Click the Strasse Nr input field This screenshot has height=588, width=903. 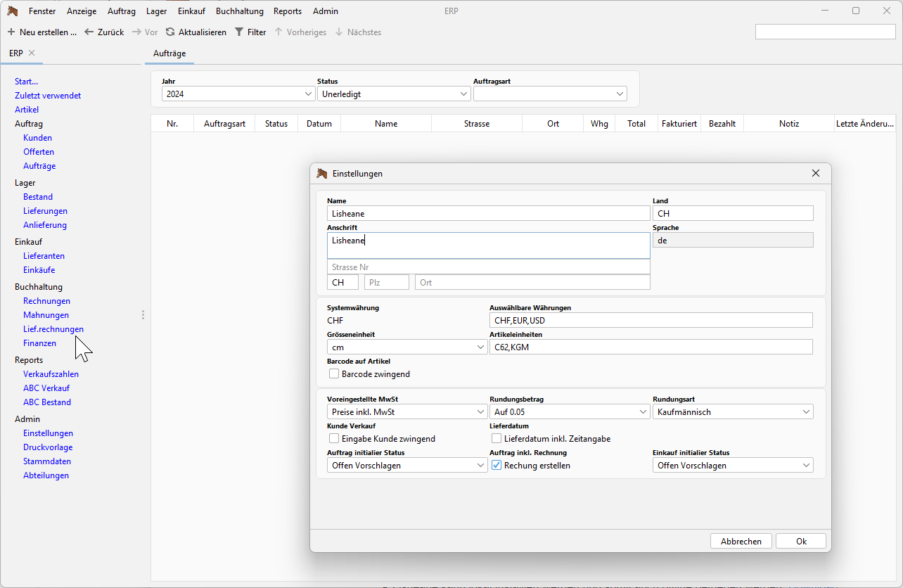(488, 267)
